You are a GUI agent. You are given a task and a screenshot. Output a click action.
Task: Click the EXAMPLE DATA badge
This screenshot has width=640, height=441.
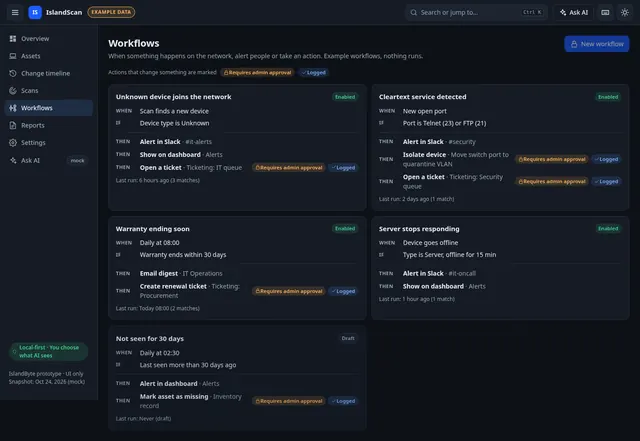(x=111, y=12)
